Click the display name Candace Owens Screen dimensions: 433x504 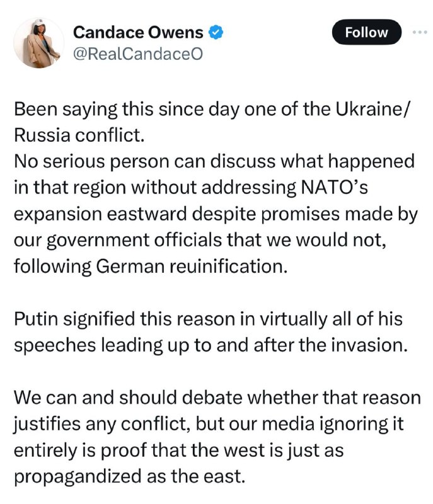[139, 31]
